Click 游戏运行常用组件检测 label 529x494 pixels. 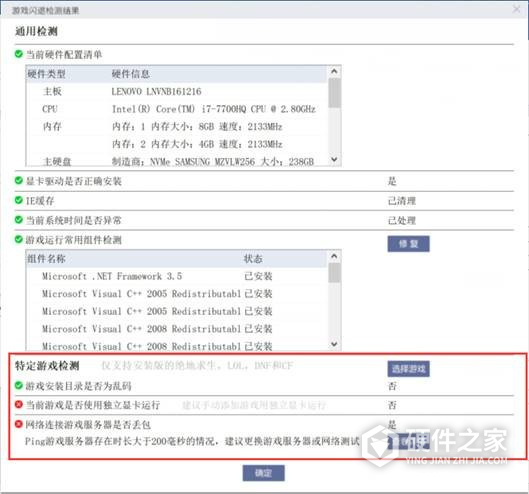coord(74,240)
